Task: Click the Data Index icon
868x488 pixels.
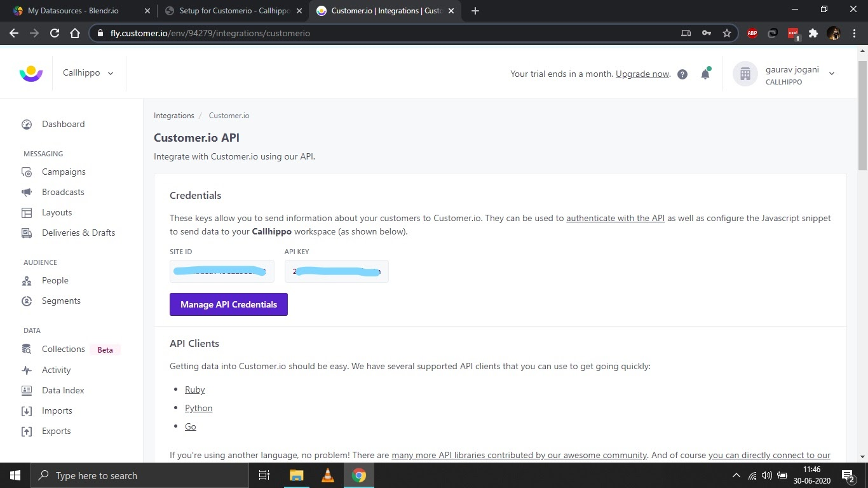Action: (x=27, y=391)
